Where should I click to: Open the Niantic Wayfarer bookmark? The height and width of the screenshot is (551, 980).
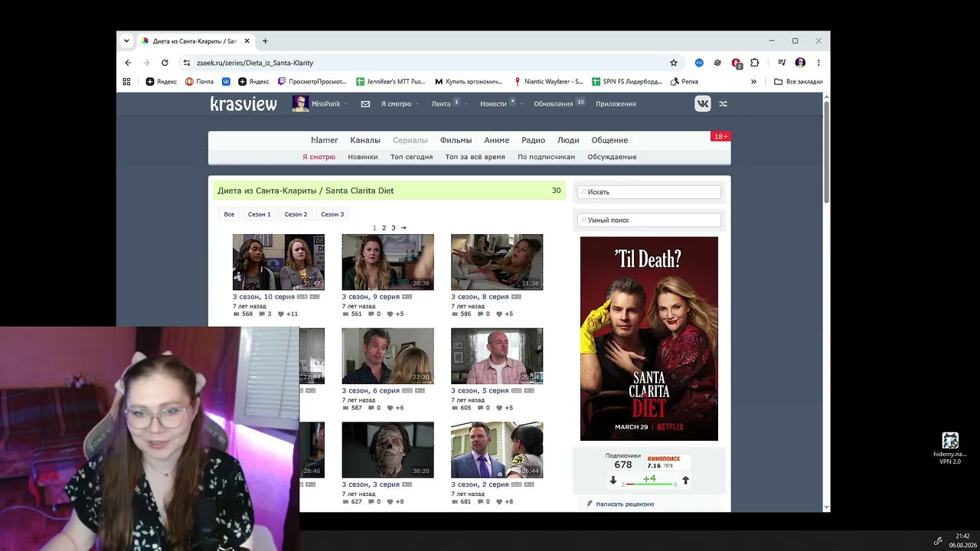[x=548, y=81]
